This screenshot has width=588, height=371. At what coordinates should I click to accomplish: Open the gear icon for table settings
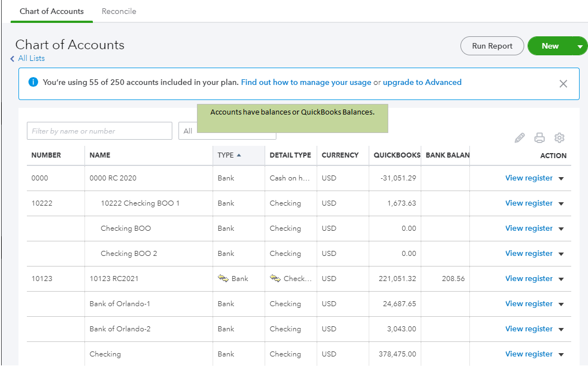(559, 137)
